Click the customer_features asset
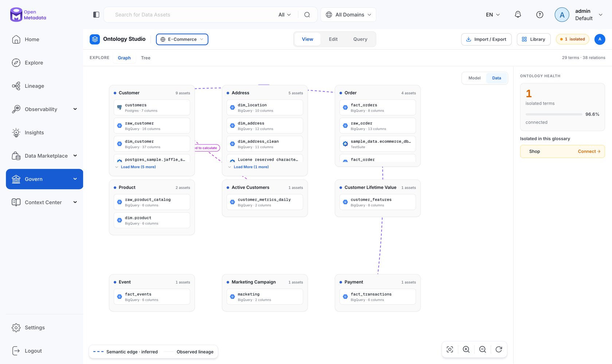 coord(377,202)
